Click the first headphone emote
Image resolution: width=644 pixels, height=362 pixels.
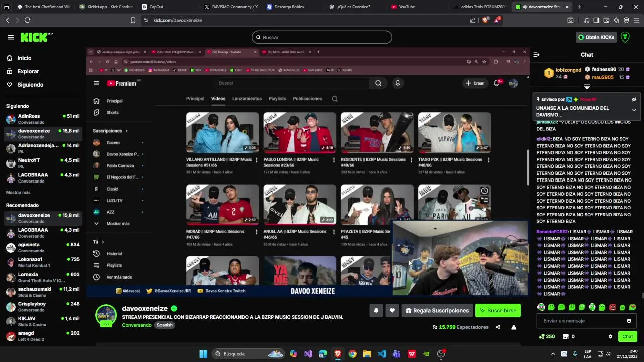(x=541, y=307)
